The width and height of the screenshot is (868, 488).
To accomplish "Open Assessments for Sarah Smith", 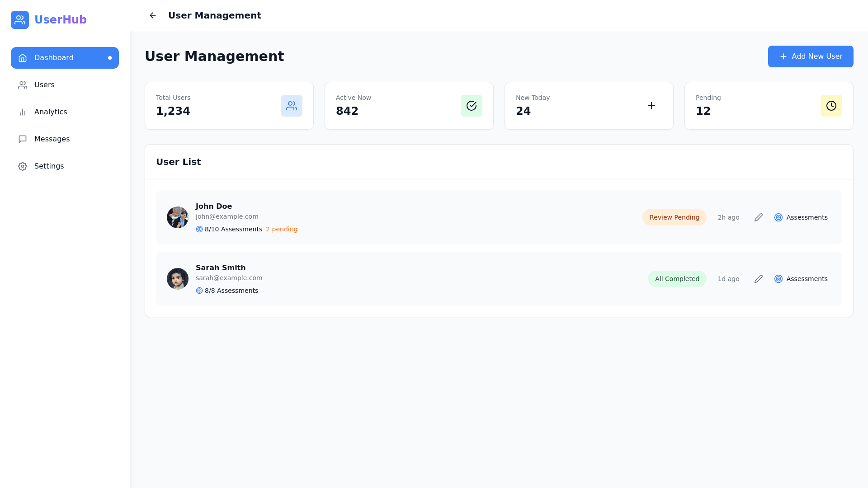I will [x=801, y=279].
